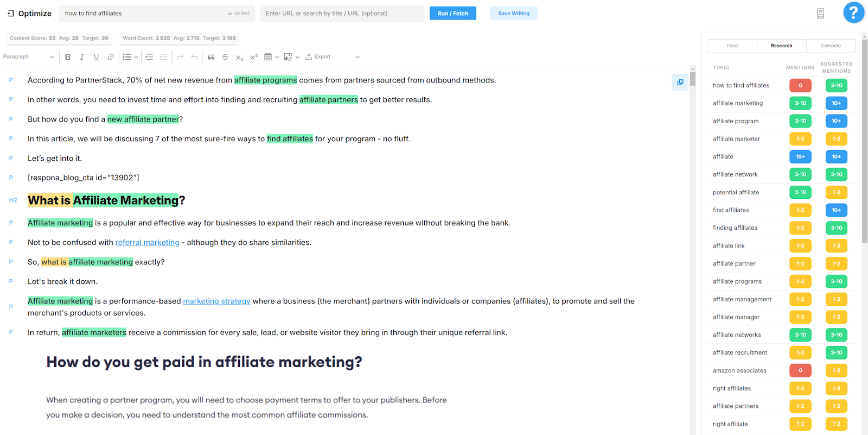Click the red 0 badge for 'how to find affiliates'
Screen dimensions: 868x435
800,85
